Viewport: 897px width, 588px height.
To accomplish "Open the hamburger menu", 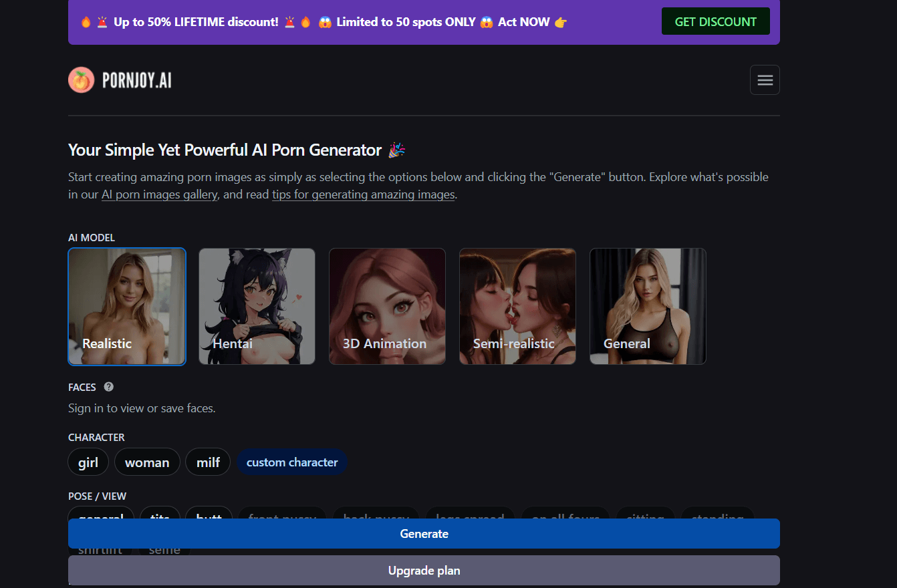I will (x=765, y=80).
